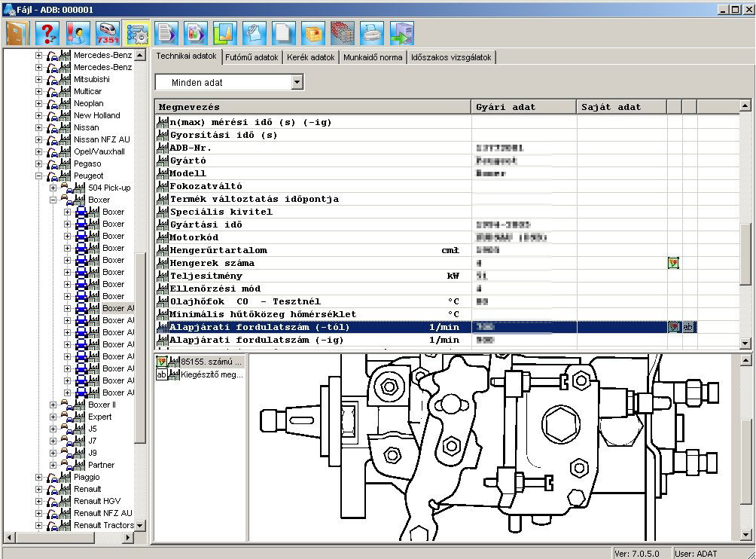Click green icon in Hengerek száma row
Viewport: 756px width, 559px height.
[x=673, y=263]
